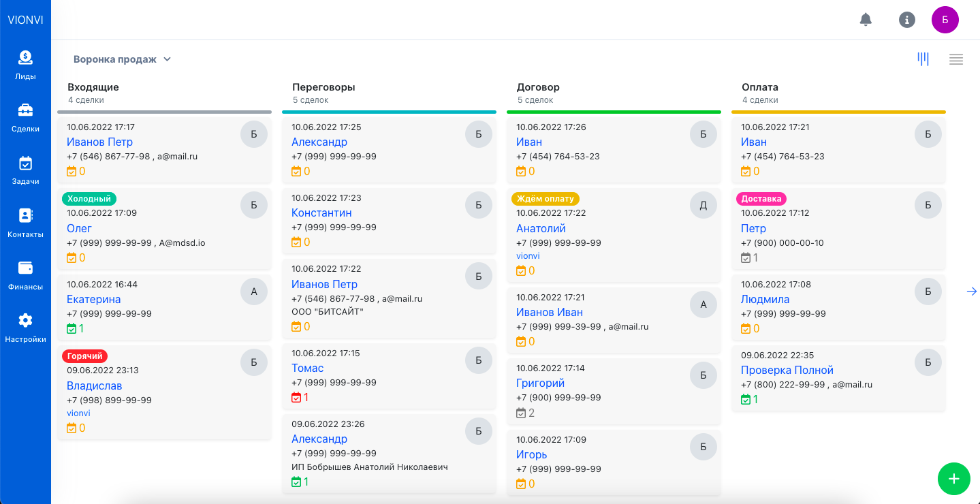
Task: Click the VIONVI logo
Action: pos(25,20)
